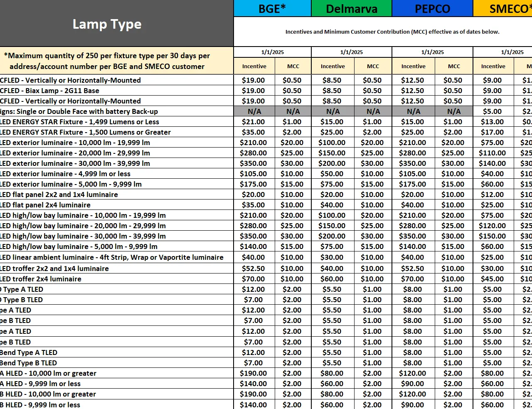
Task: Select the Bend Type A TLED row label
Action: click(x=29, y=352)
